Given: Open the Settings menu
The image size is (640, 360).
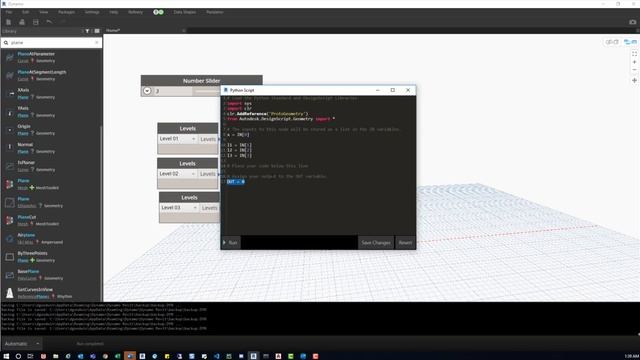Looking at the screenshot, I should (x=92, y=12).
